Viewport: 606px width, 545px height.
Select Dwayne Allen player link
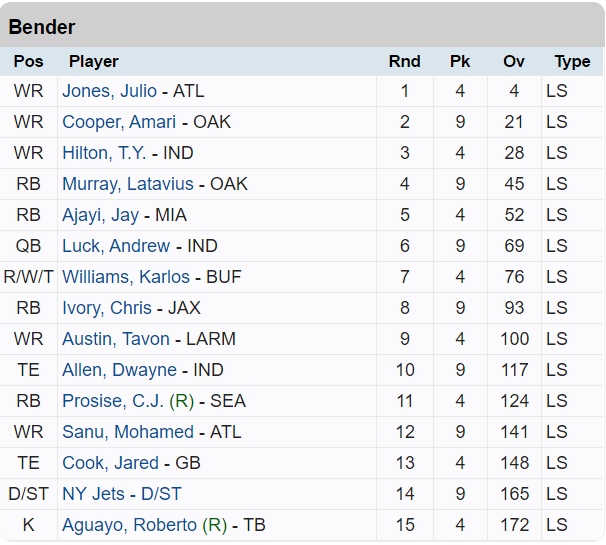coord(119,370)
